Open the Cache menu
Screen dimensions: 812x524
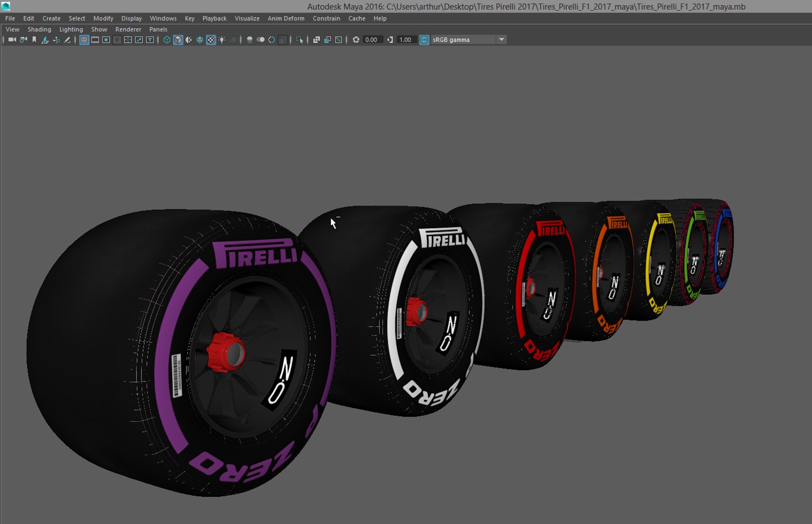tap(357, 18)
